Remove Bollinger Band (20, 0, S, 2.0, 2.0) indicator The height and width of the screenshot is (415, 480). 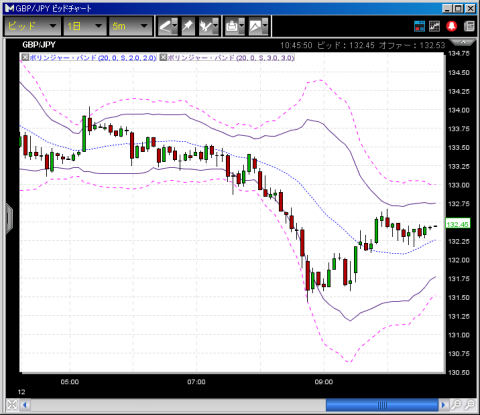pos(25,57)
